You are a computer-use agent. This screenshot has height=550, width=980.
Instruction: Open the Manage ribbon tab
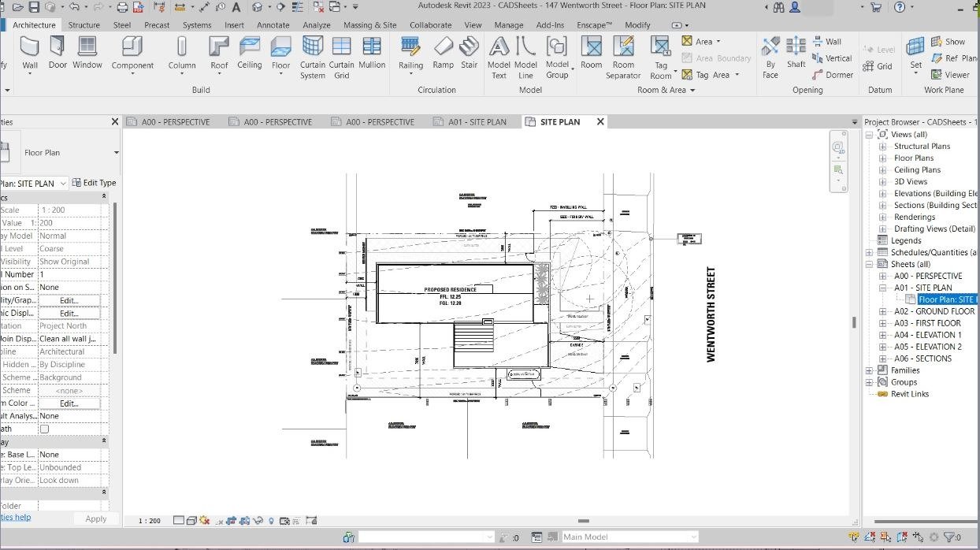pos(509,24)
